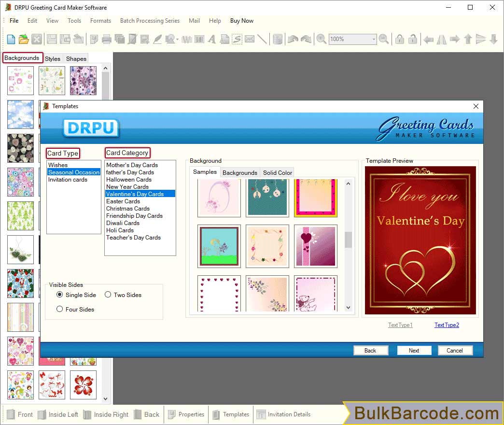
Task: Click the flip horizontal mirror icon
Action: [x=441, y=39]
